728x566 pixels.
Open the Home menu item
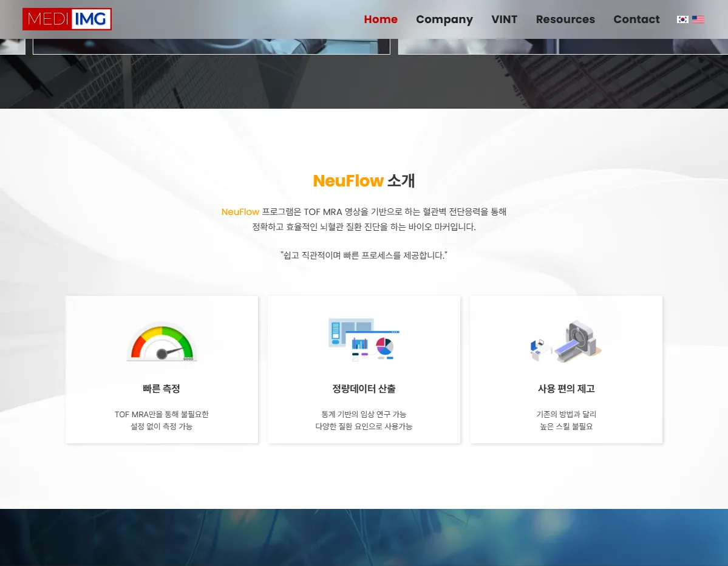point(381,19)
